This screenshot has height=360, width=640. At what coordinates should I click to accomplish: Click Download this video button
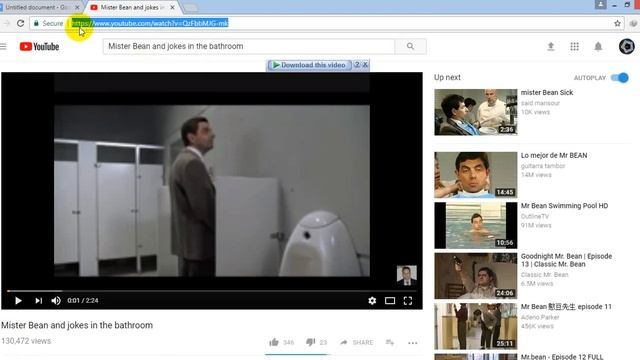pos(309,65)
